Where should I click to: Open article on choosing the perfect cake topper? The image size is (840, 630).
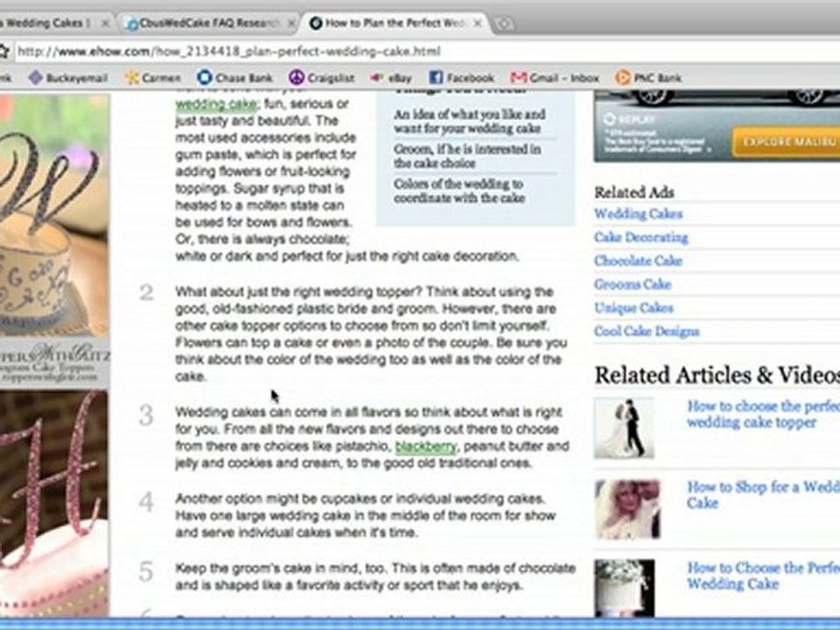pos(763,414)
